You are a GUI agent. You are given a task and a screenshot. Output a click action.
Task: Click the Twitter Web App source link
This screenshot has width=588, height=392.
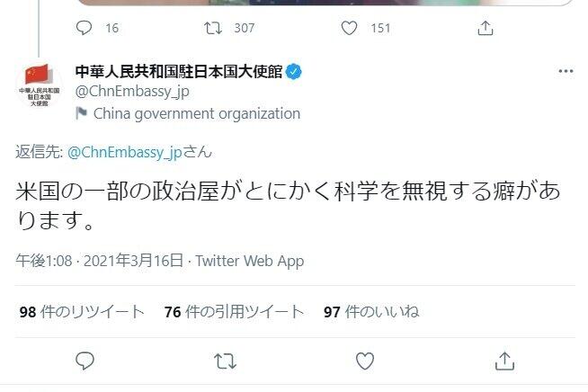(249, 261)
